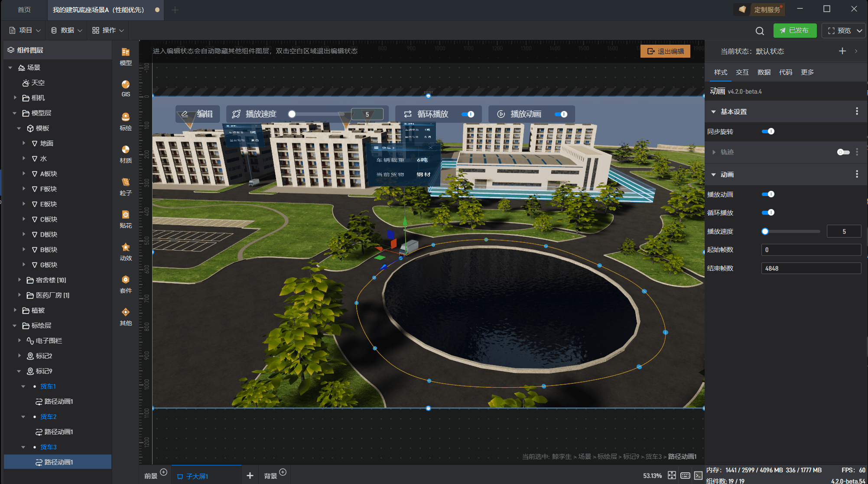Click the 贴花 decal icon
Image resolution: width=868 pixels, height=484 pixels.
pos(126,219)
